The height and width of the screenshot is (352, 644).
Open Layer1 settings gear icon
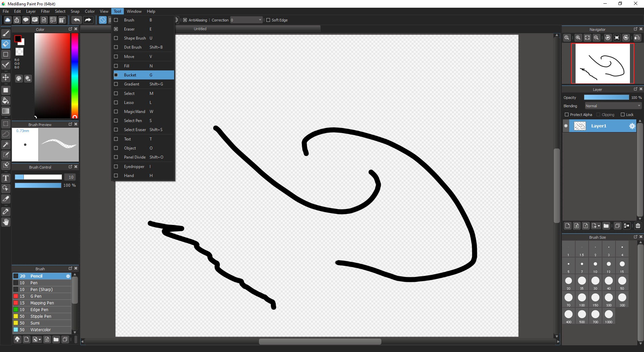(632, 126)
